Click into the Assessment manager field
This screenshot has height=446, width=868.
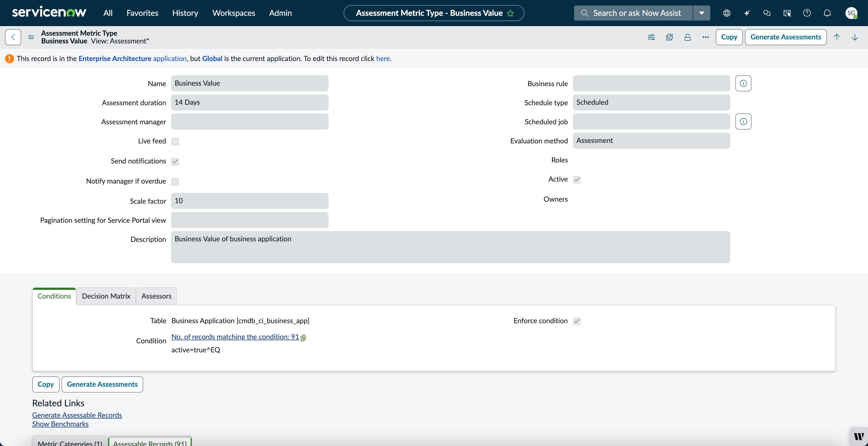(x=250, y=122)
